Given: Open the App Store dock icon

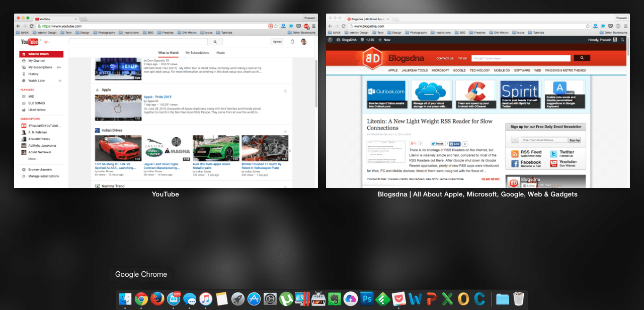Looking at the screenshot, I should tap(254, 299).
